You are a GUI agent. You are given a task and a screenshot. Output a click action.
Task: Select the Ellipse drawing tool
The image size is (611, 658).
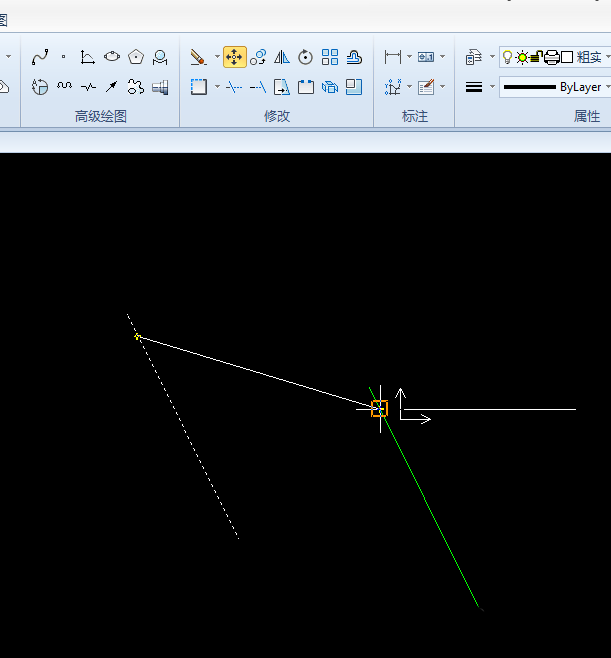coord(112,56)
